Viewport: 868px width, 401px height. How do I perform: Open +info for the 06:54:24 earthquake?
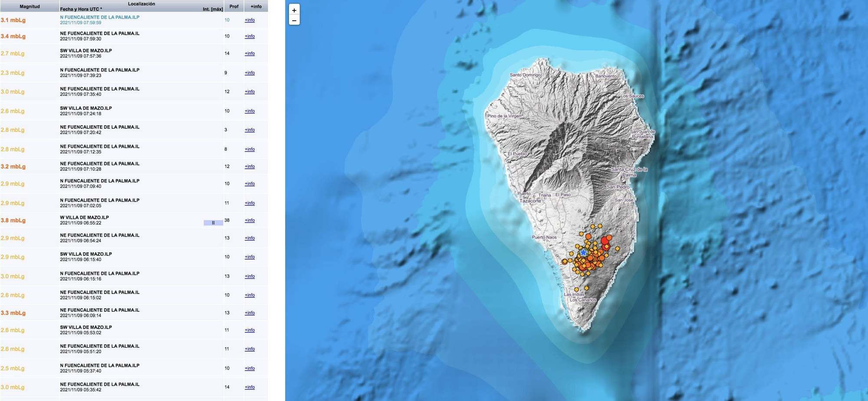pyautogui.click(x=250, y=238)
